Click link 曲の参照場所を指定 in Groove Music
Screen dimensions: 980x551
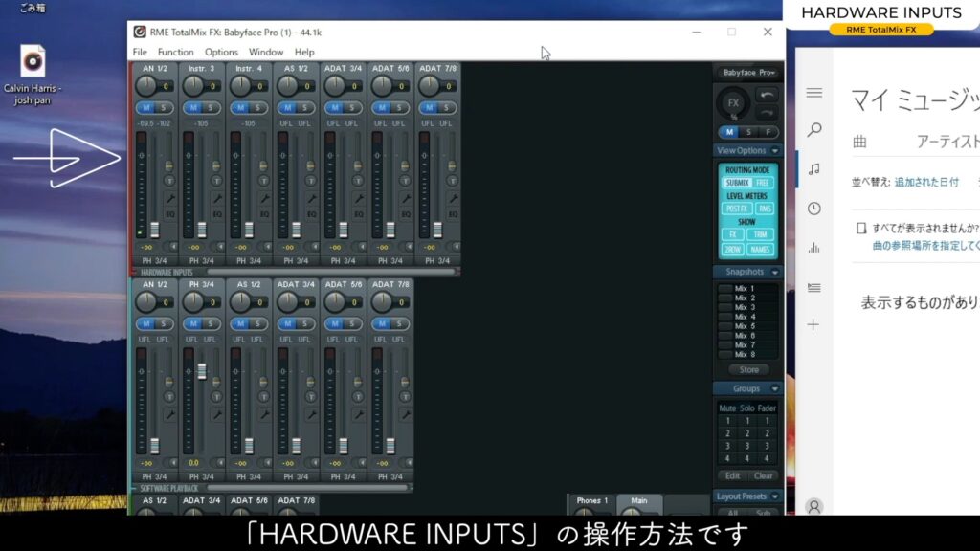click(x=925, y=246)
